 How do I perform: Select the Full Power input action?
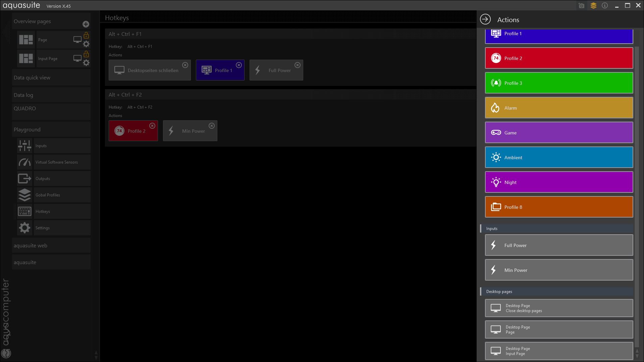pyautogui.click(x=559, y=245)
